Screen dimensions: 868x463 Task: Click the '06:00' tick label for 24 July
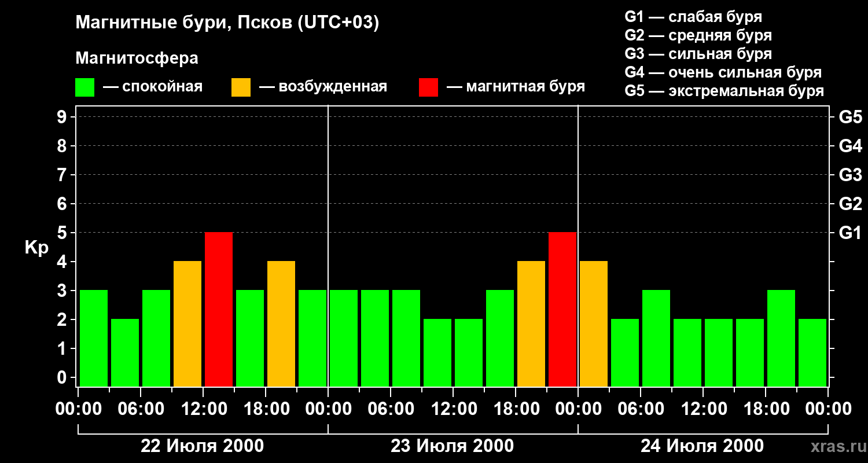coord(641,409)
